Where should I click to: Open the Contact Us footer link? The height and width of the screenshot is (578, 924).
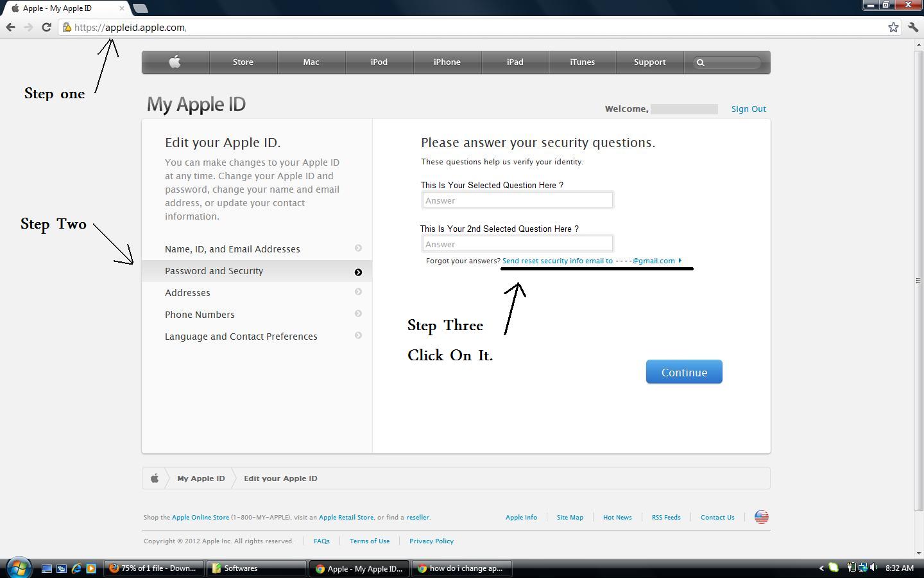(x=717, y=517)
